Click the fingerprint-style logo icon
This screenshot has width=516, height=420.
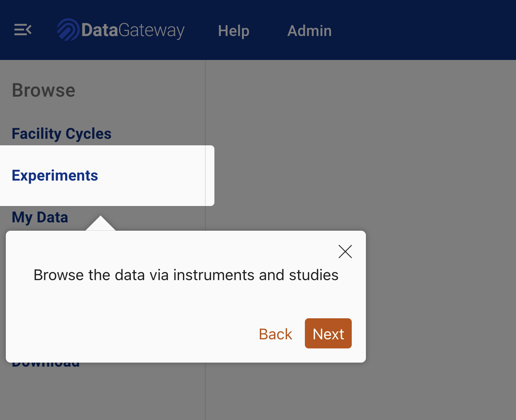(68, 29)
